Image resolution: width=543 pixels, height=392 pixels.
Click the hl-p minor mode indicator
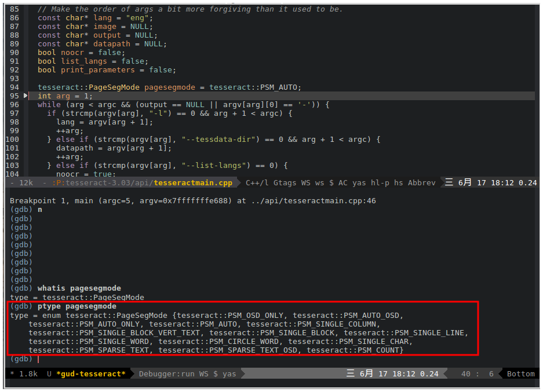[380, 182]
